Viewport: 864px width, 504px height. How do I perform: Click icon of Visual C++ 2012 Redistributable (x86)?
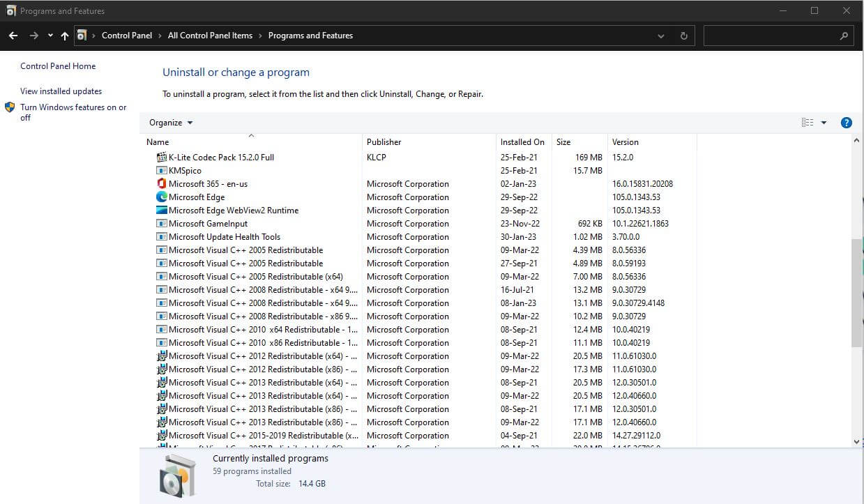(162, 369)
